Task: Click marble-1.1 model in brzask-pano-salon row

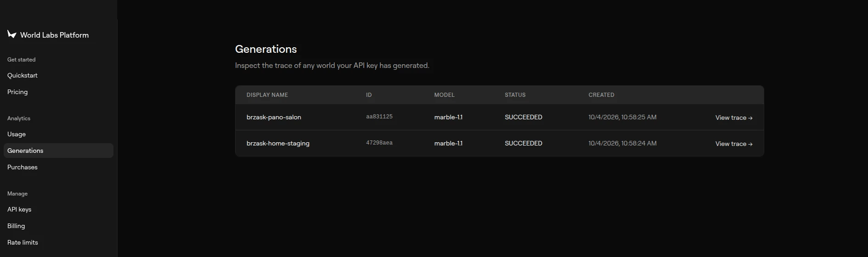Action: click(448, 117)
